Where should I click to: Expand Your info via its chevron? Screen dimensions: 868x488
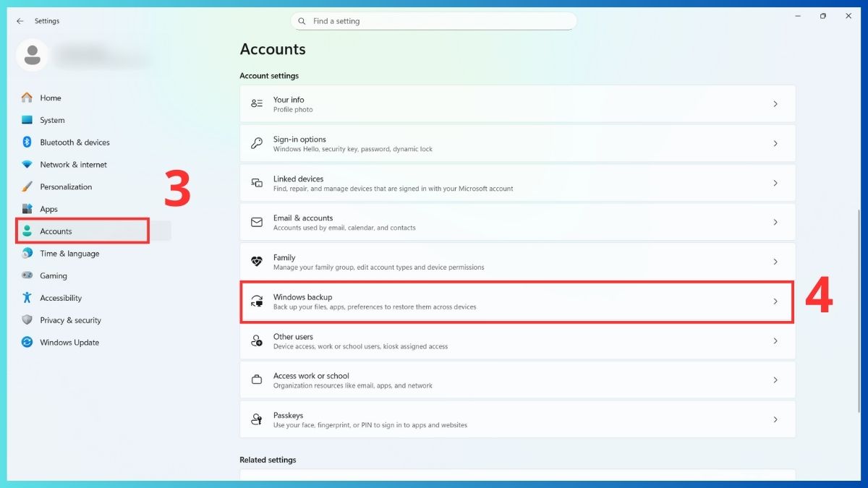(775, 104)
